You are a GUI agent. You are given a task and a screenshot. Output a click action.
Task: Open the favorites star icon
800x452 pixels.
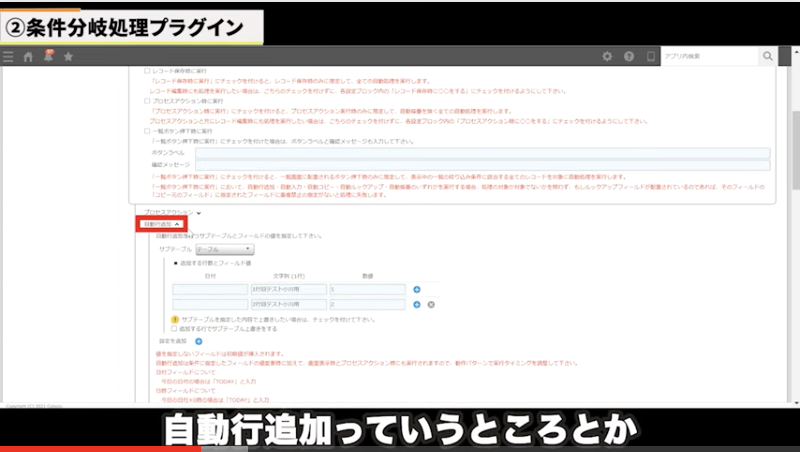(x=68, y=57)
